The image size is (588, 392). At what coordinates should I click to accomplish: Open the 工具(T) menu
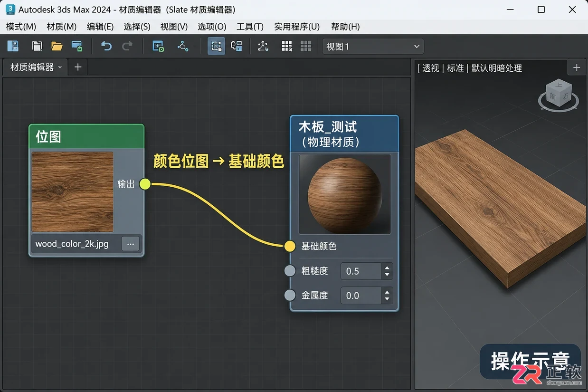click(x=250, y=27)
